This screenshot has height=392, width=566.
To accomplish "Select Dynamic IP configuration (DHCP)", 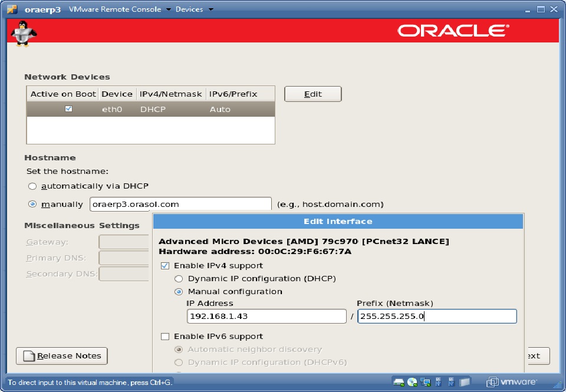I will click(x=179, y=278).
